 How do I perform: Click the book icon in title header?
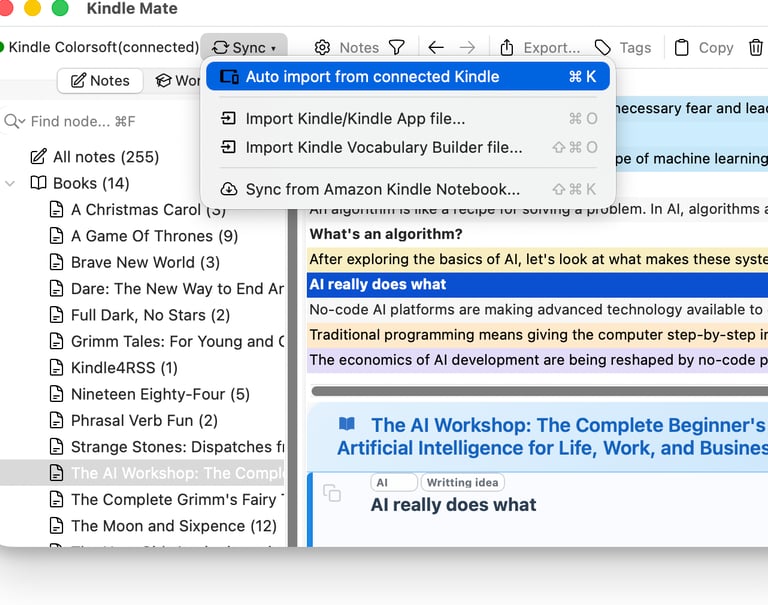(347, 424)
